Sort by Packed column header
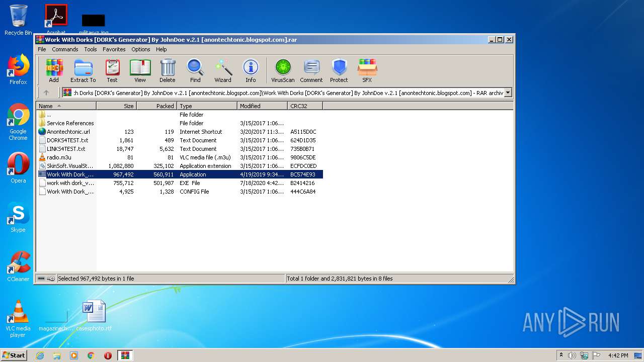644x362 pixels. tap(156, 106)
